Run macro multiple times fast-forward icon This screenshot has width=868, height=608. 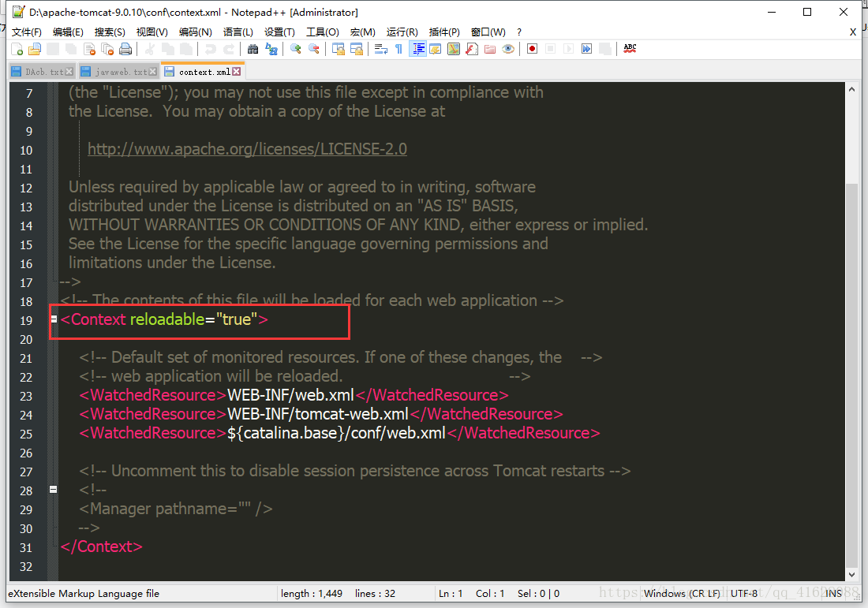587,49
